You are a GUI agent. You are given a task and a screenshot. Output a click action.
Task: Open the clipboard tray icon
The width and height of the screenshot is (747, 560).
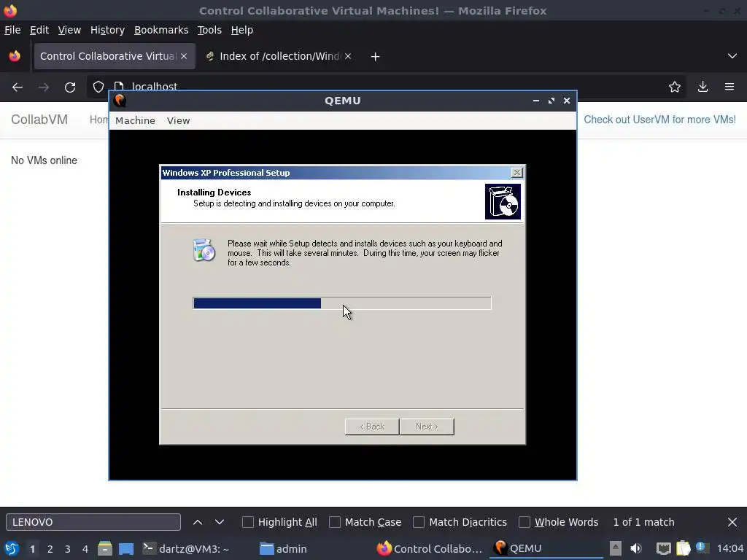(683, 548)
